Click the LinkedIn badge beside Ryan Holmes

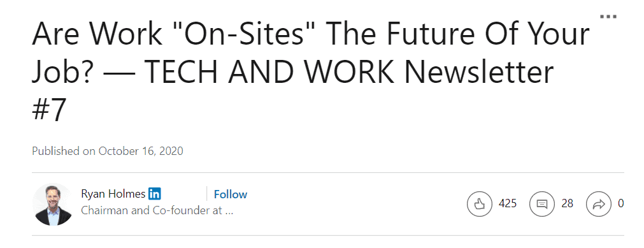point(154,193)
